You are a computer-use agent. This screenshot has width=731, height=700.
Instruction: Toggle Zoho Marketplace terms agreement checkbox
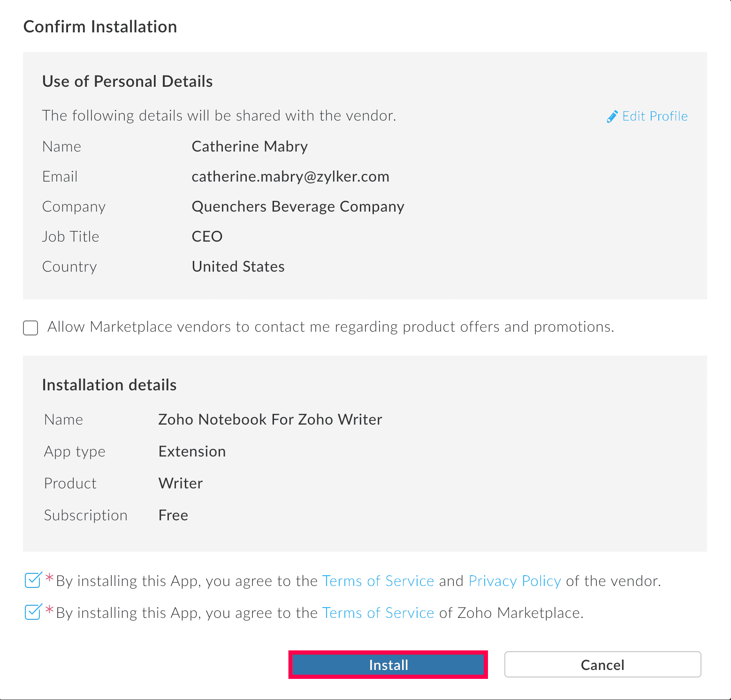click(x=33, y=612)
